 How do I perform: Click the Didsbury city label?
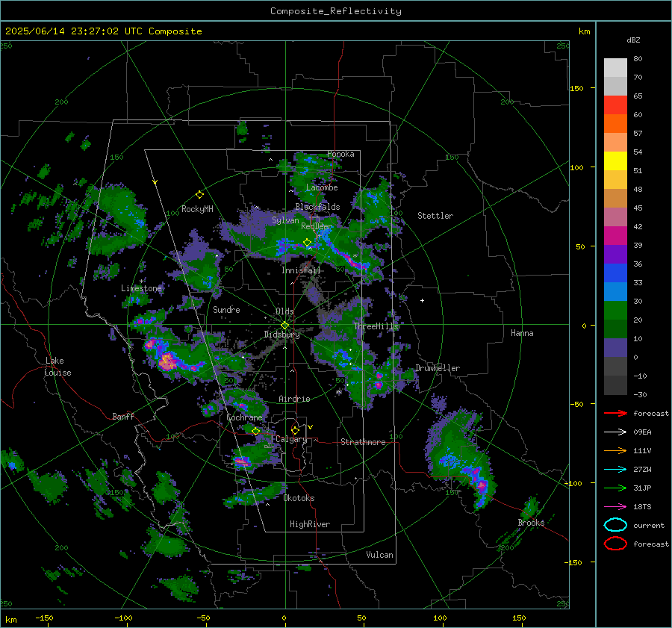tap(281, 335)
